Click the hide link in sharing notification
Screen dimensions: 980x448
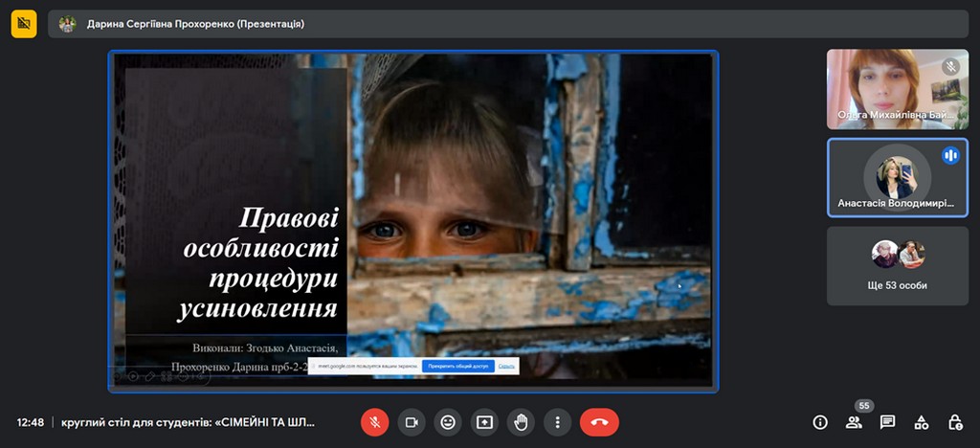tap(506, 366)
